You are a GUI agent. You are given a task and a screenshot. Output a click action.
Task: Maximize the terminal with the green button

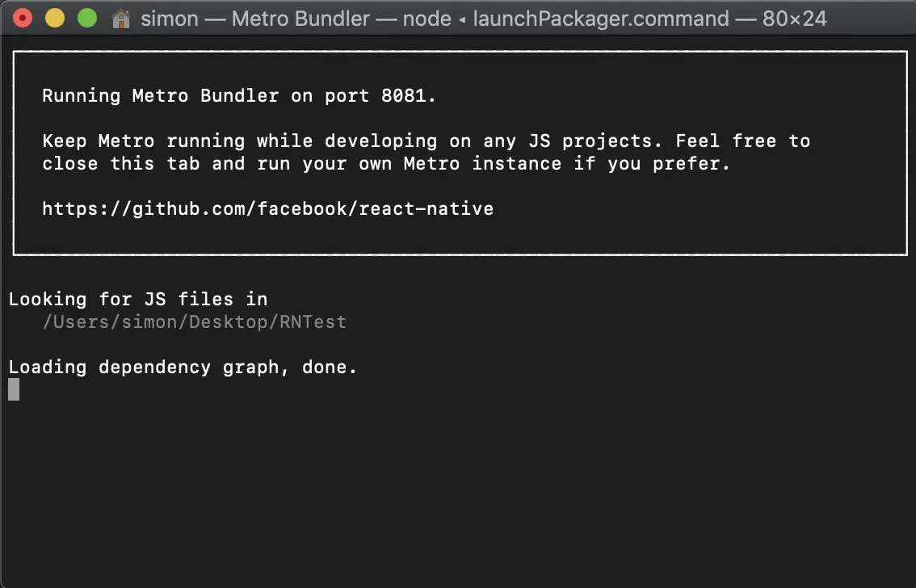[x=86, y=18]
